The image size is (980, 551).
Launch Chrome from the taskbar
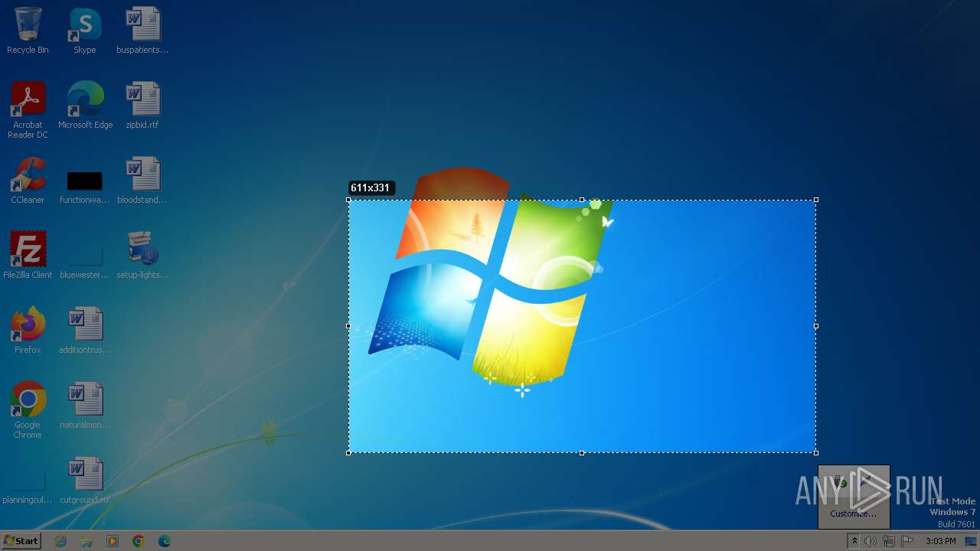(139, 541)
